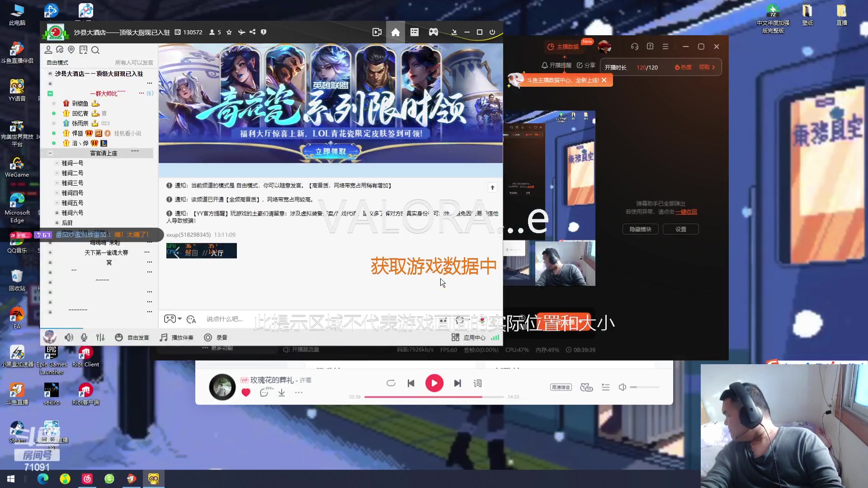The width and height of the screenshot is (868, 488).
Task: Open the gamepad icon in YY header
Action: pyautogui.click(x=434, y=32)
